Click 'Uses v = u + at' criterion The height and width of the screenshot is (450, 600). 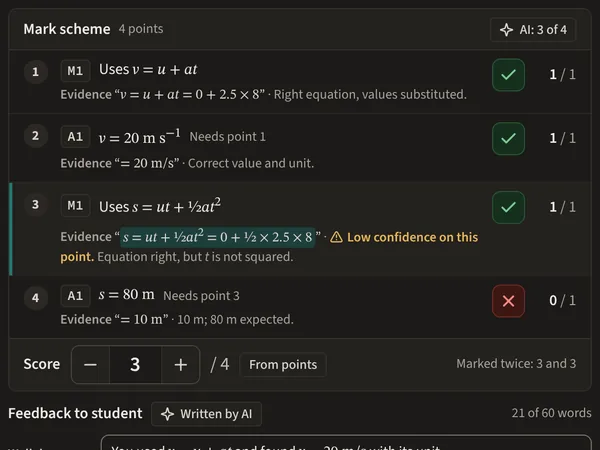(148, 70)
